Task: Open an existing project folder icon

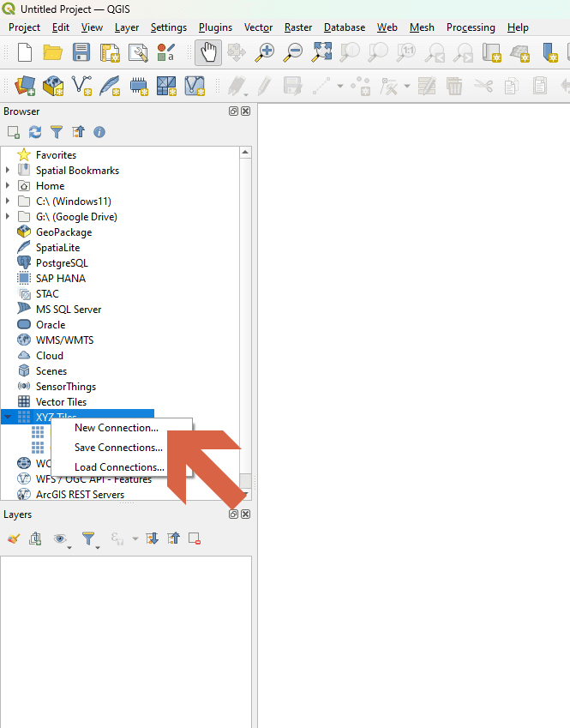Action: point(53,52)
